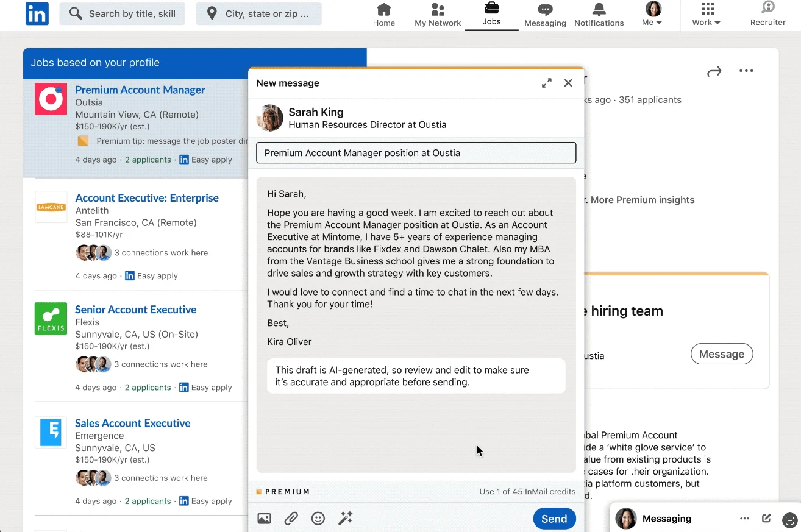Screen dimensions: 801x532
Task: Open the emoji picker in the composer
Action: click(x=318, y=518)
